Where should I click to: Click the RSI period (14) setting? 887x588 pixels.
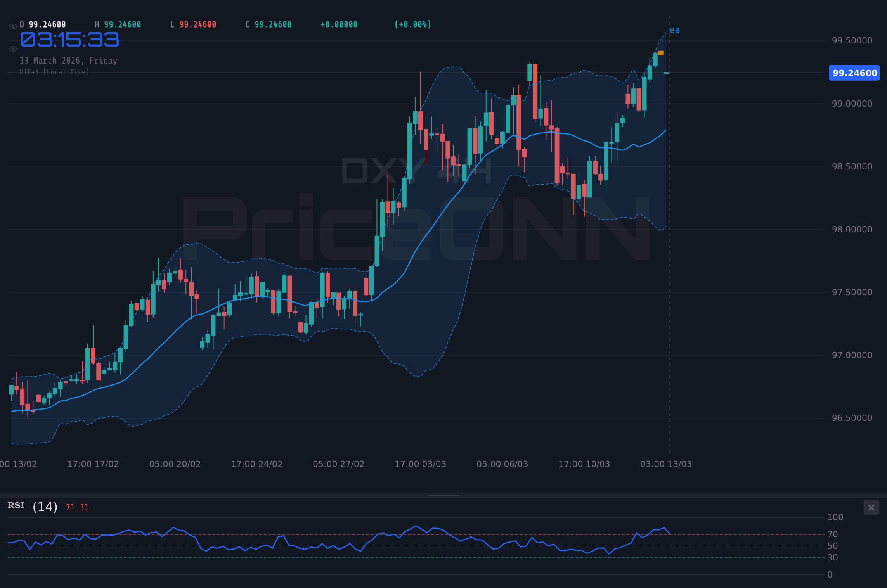click(x=45, y=507)
